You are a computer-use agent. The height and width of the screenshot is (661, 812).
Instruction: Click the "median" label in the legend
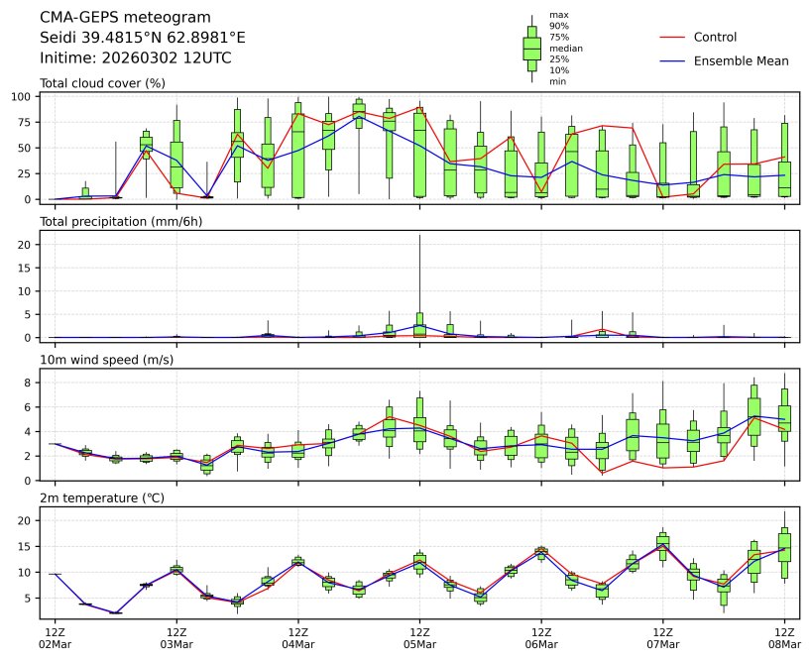[x=565, y=48]
